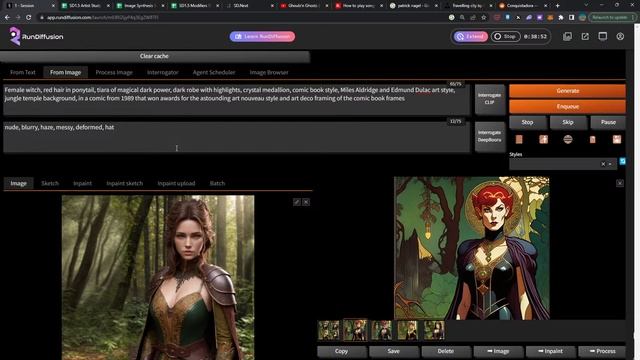Click the Delete button below the gallery
Screen dimensions: 640x360
(x=445, y=351)
